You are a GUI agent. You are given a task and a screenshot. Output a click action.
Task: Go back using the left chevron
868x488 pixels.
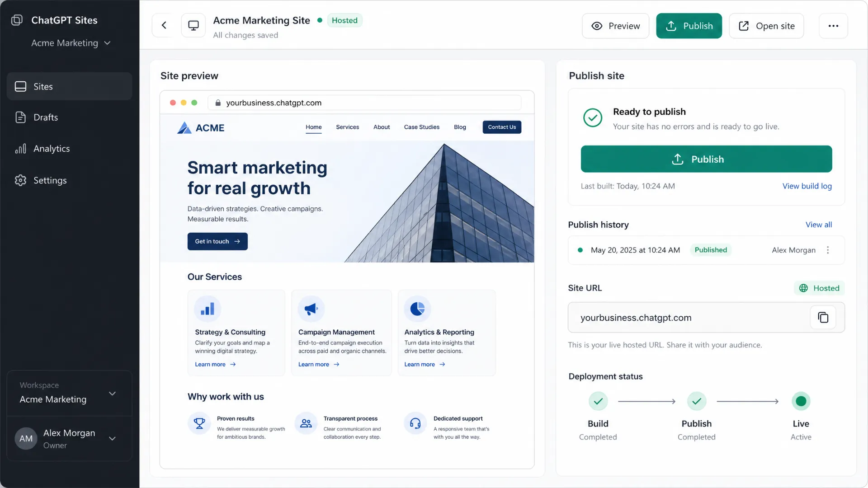[164, 25]
